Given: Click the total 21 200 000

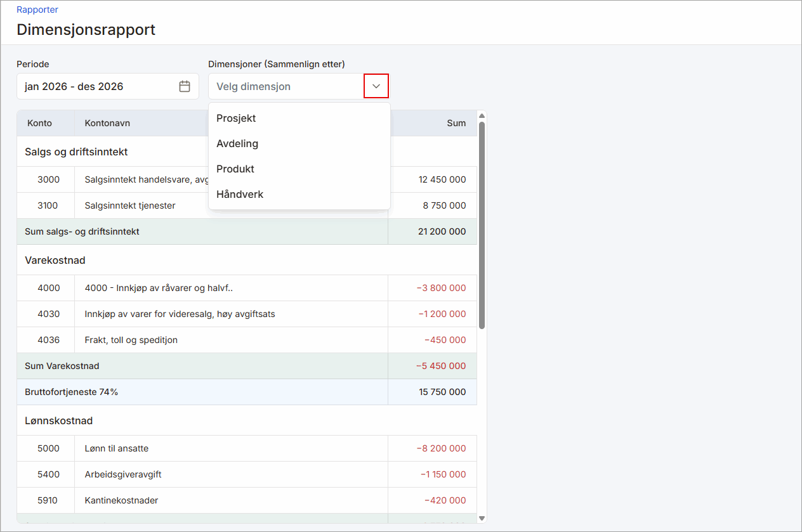Looking at the screenshot, I should point(442,231).
